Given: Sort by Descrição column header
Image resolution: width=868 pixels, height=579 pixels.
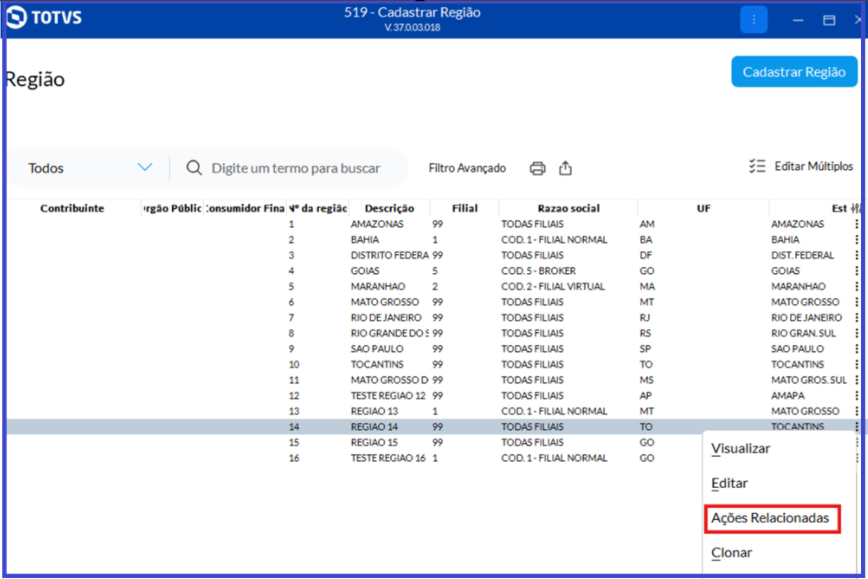Looking at the screenshot, I should tap(389, 208).
